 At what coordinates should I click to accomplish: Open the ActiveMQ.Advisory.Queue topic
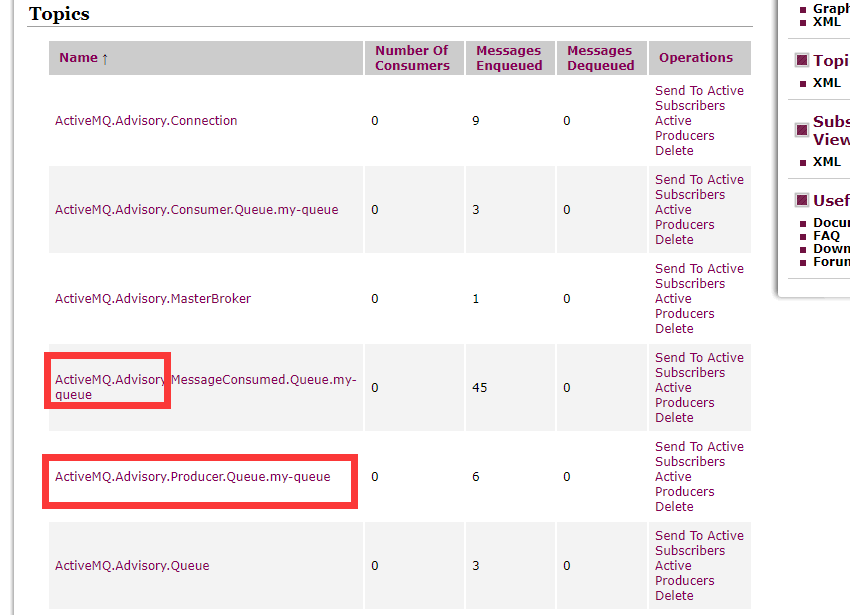point(132,565)
